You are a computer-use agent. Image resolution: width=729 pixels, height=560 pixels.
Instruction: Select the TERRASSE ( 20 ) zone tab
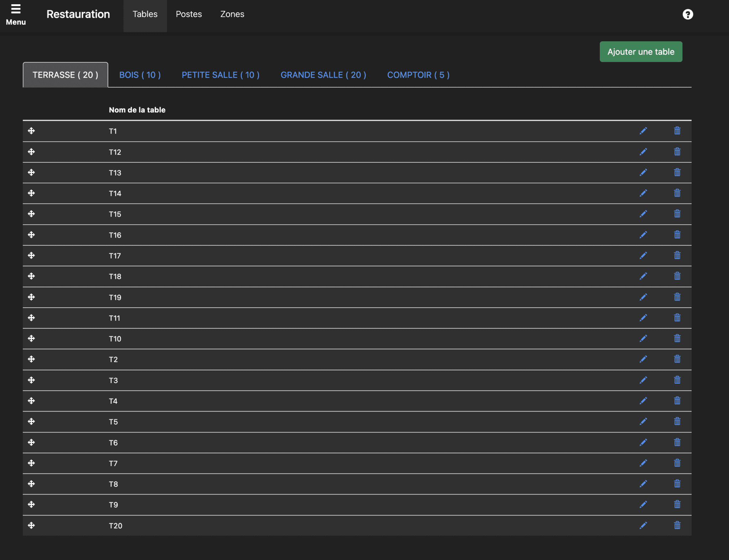[x=65, y=75]
